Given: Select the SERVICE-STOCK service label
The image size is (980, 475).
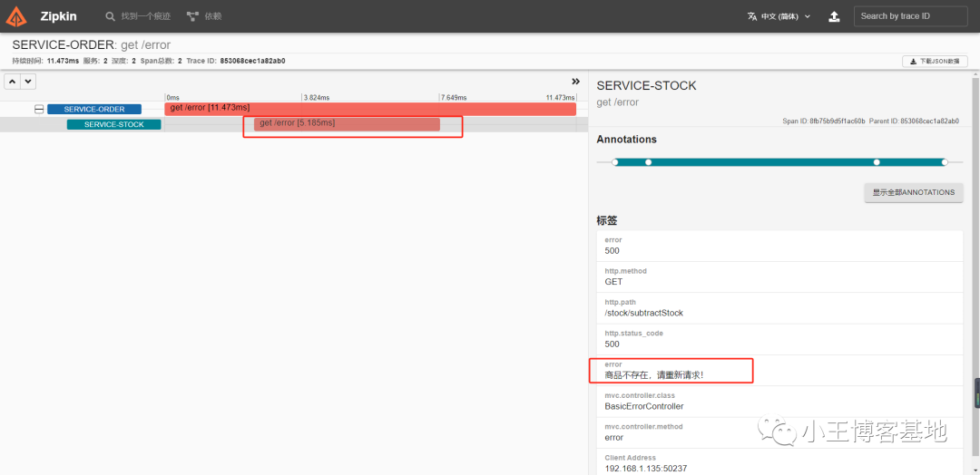Looking at the screenshot, I should point(113,124).
